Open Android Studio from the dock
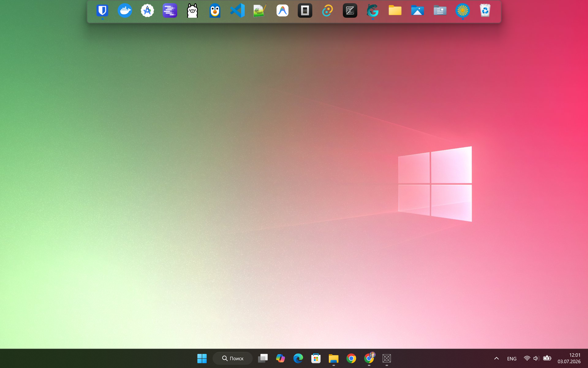 click(147, 11)
